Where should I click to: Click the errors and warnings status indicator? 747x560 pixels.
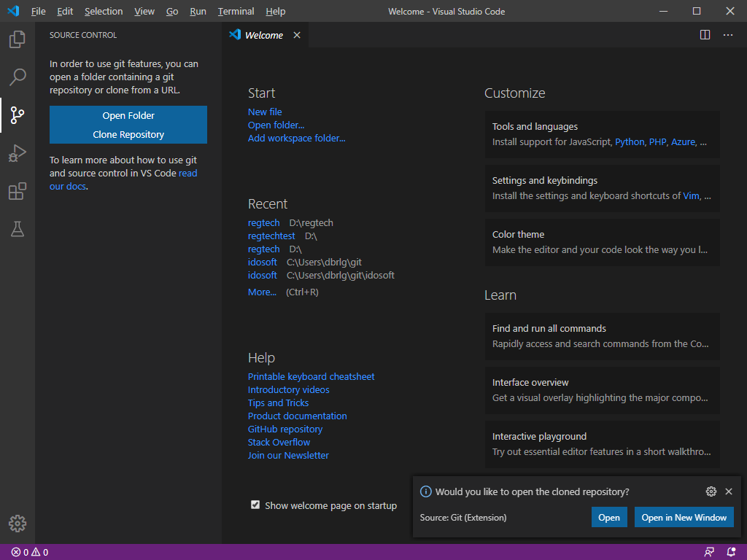click(29, 553)
